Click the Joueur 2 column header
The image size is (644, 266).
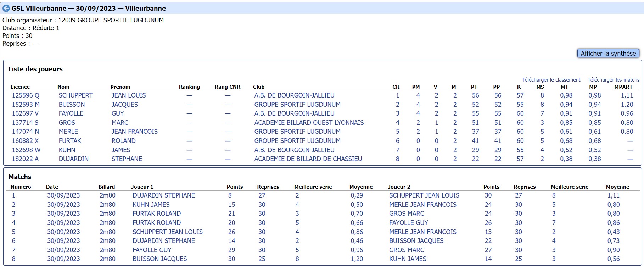pos(399,187)
